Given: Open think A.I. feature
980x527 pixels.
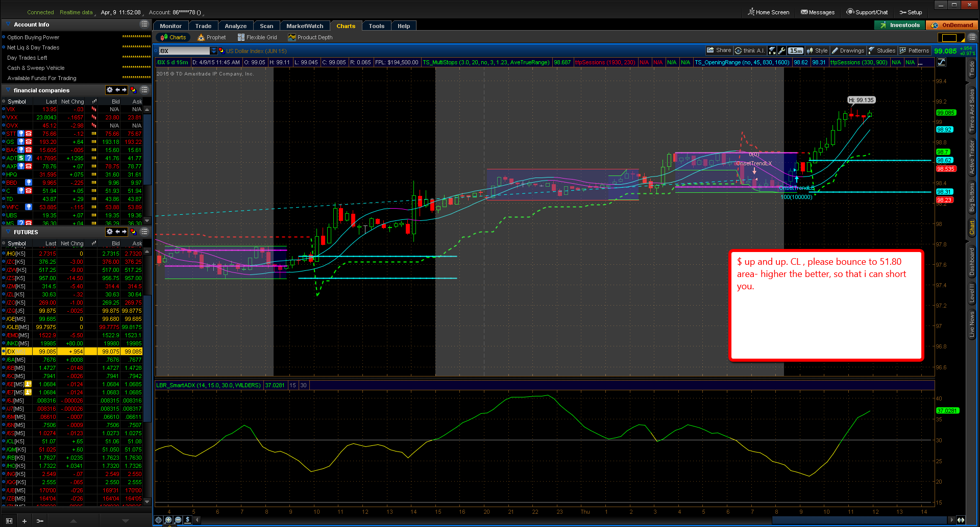Looking at the screenshot, I should [750, 51].
